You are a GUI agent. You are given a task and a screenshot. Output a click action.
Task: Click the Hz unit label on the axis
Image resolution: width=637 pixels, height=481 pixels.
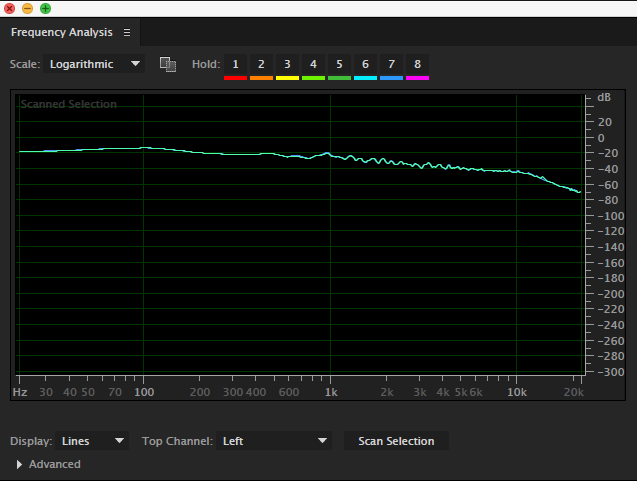20,392
